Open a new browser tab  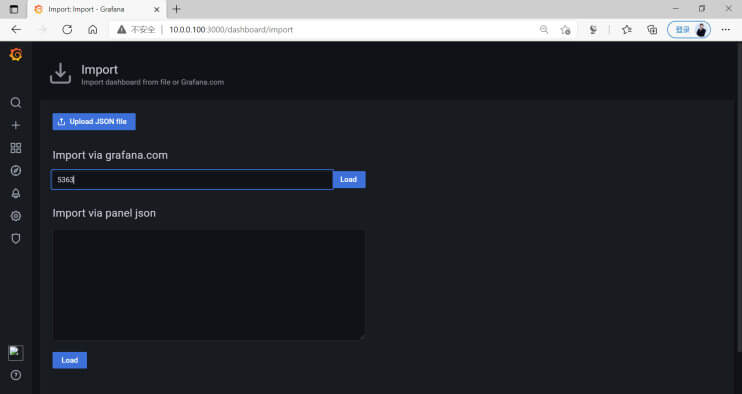click(x=177, y=9)
